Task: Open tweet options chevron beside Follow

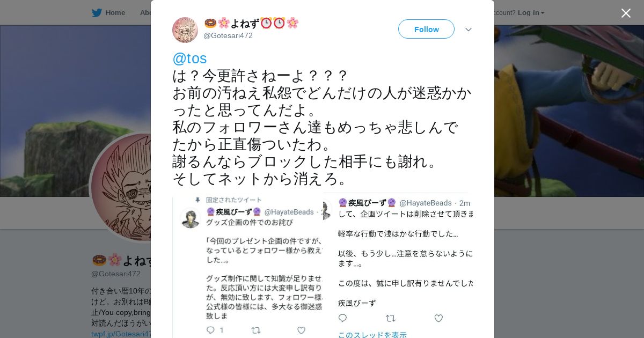Action: click(469, 30)
